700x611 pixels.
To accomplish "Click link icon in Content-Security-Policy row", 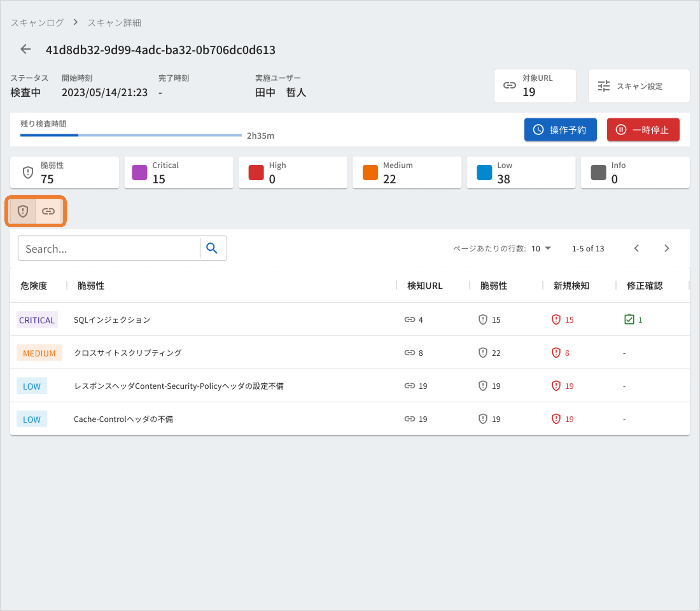I will click(x=409, y=386).
